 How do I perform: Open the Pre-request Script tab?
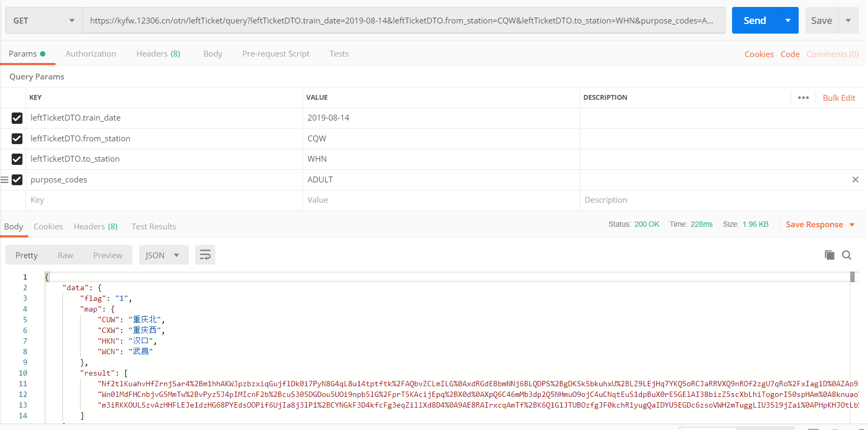click(x=276, y=54)
